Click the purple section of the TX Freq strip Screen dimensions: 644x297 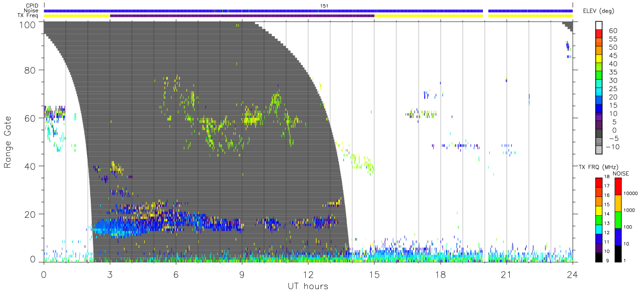pos(242,16)
